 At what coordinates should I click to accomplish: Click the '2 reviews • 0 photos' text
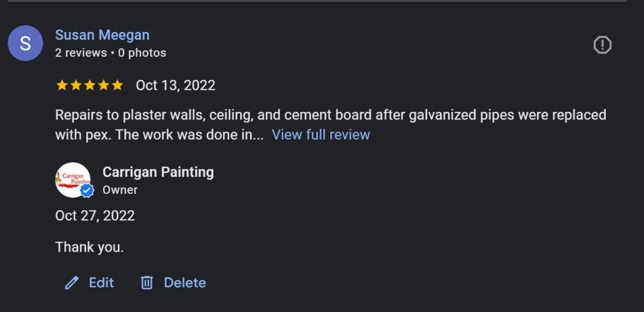111,53
